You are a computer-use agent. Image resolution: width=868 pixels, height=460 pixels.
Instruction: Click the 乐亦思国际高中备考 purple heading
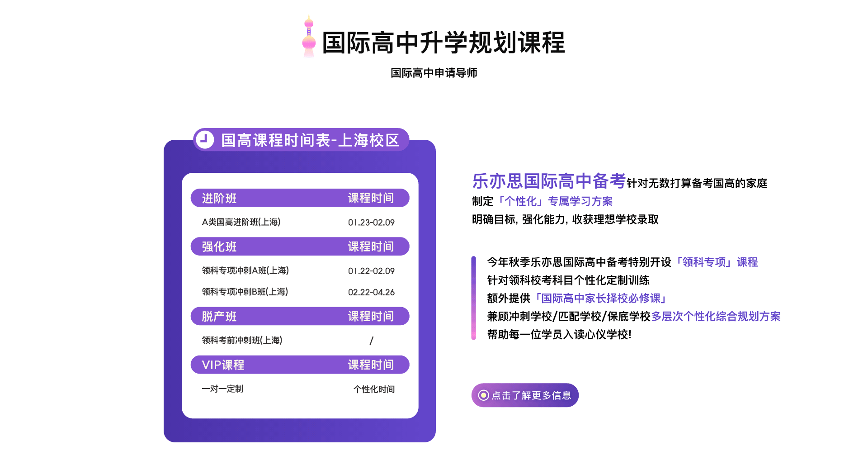pos(549,181)
